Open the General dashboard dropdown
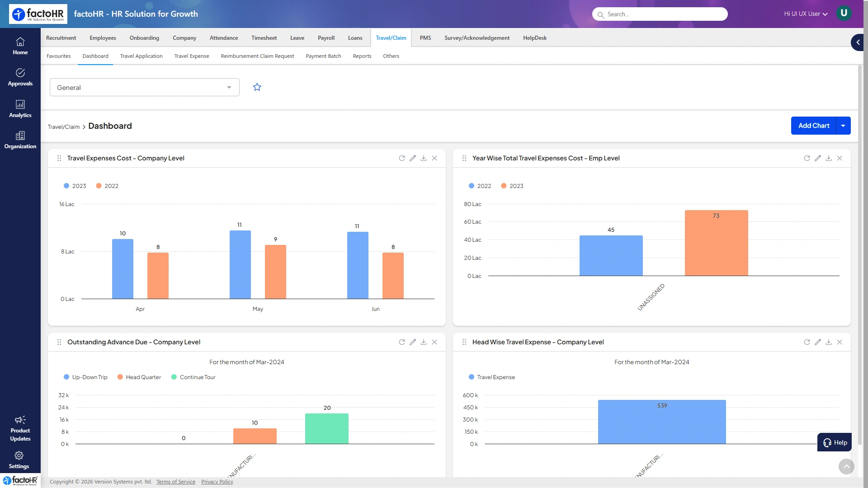 coord(145,87)
